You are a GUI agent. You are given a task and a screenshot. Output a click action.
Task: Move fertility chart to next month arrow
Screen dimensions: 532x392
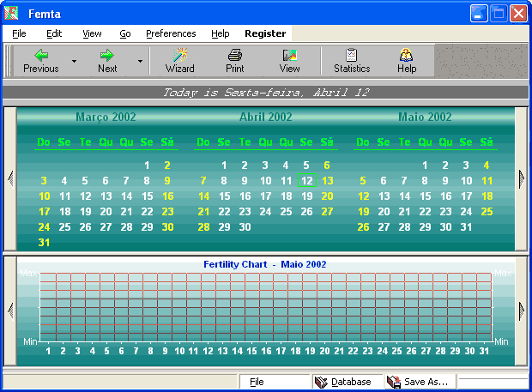[x=522, y=311]
